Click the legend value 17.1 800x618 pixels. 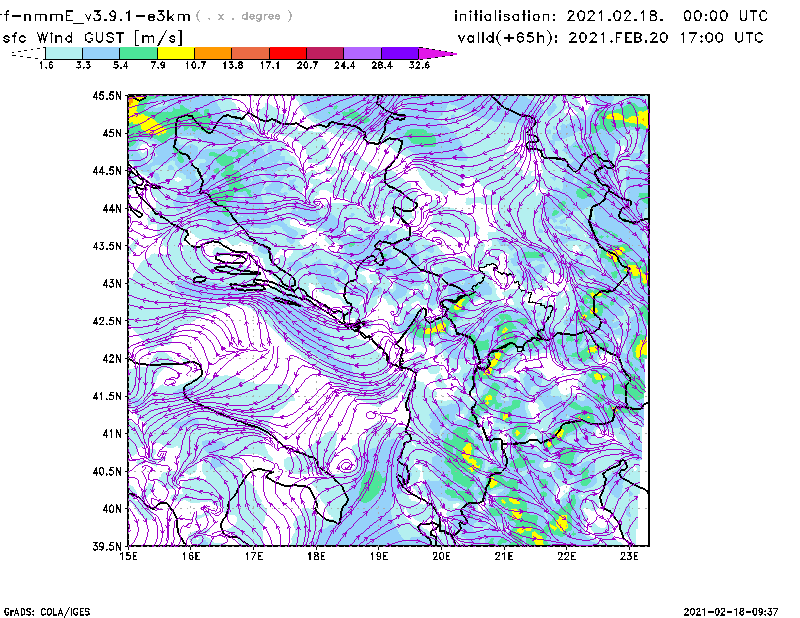pyautogui.click(x=270, y=65)
